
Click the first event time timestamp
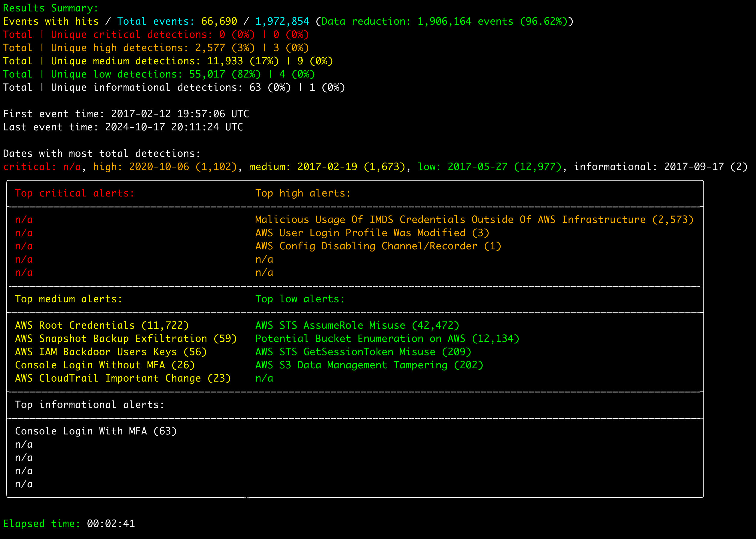180,114
